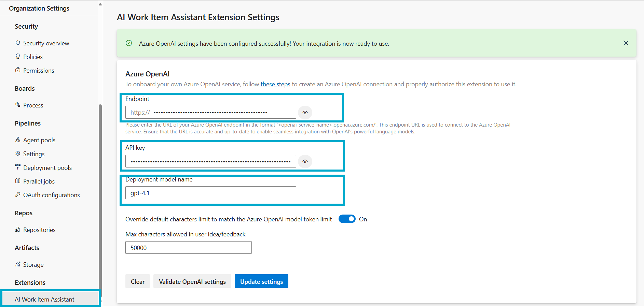Select AI Work Item Assistant under Extensions
The image size is (644, 307).
[44, 299]
